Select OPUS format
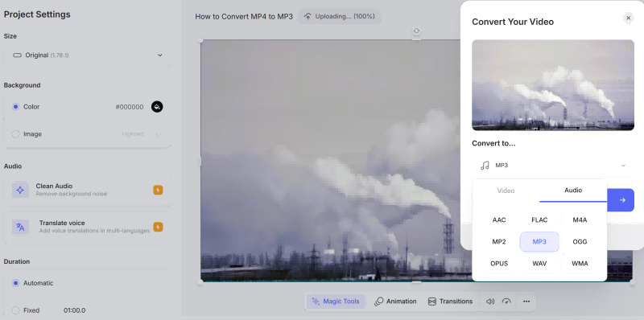 click(499, 264)
